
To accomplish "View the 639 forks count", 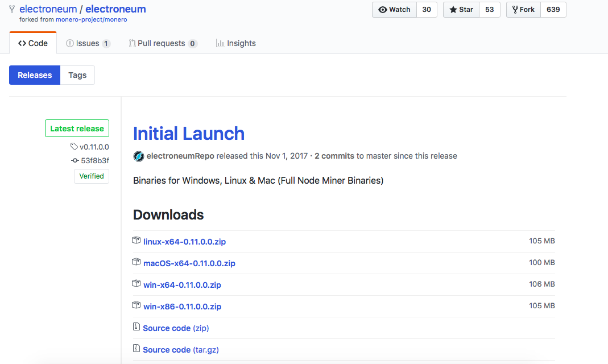I will (553, 10).
